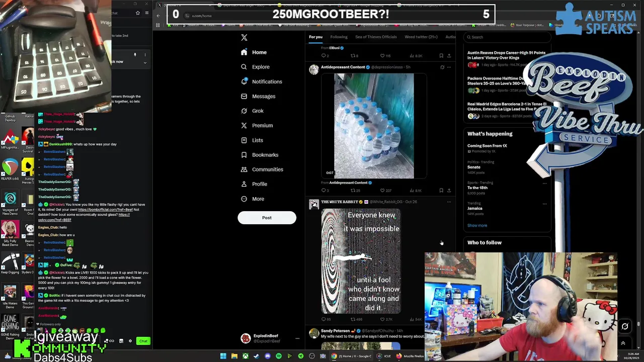
Task: Click the green Chat send button
Action: tap(143, 341)
